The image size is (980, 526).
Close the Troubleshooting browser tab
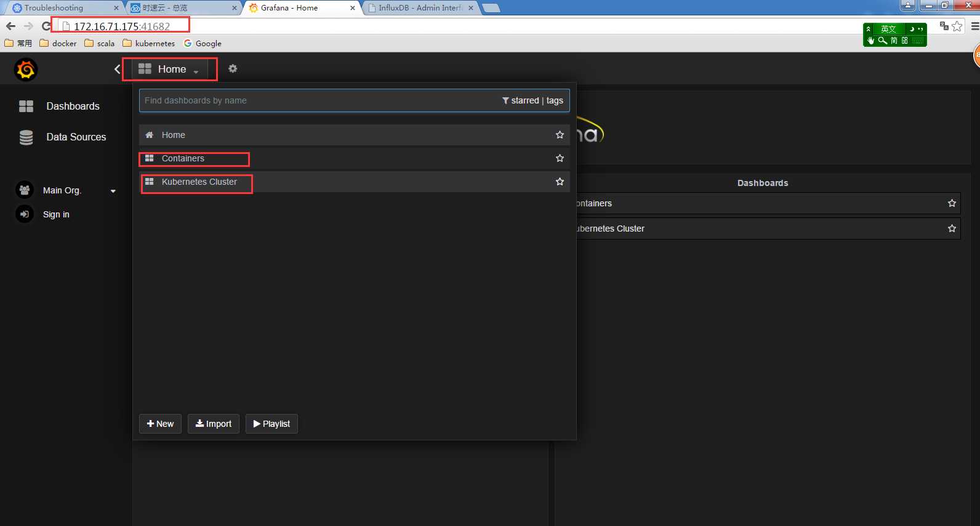[x=116, y=8]
